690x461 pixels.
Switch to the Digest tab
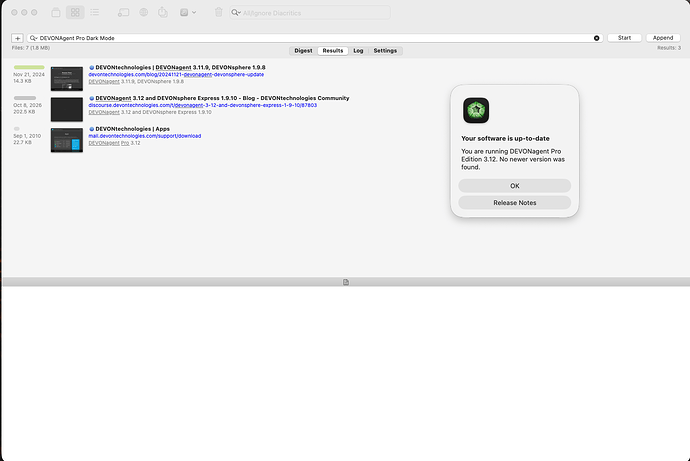tap(303, 51)
